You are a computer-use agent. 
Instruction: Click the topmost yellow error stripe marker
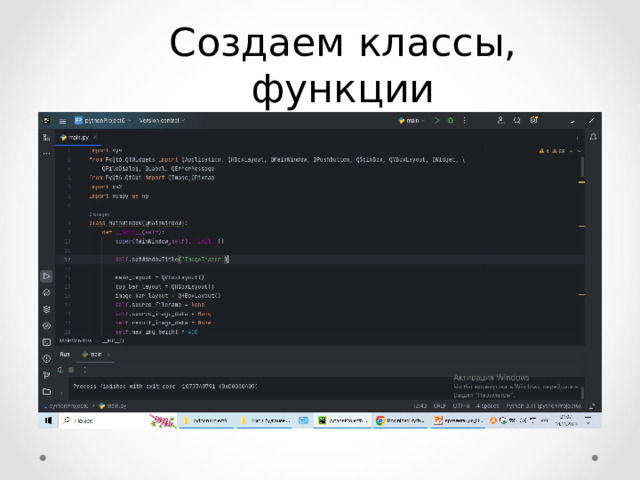coord(582,182)
